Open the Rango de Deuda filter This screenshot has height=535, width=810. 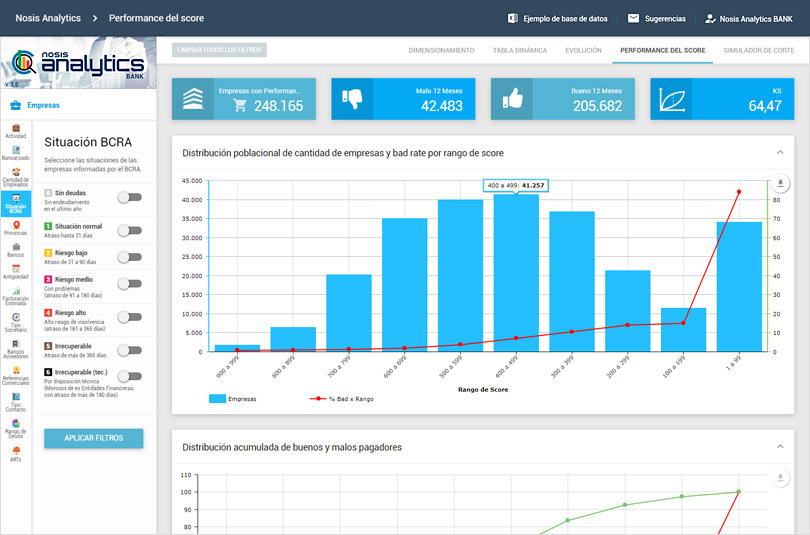pos(15,429)
